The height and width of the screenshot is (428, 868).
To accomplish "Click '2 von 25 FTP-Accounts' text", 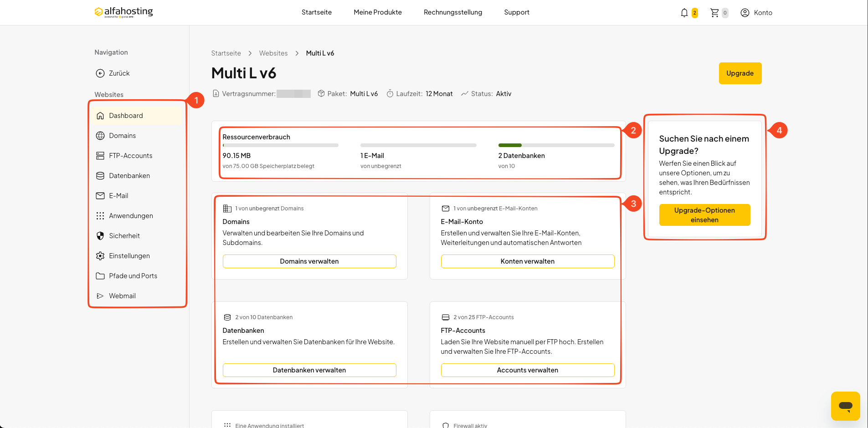I will 483,317.
